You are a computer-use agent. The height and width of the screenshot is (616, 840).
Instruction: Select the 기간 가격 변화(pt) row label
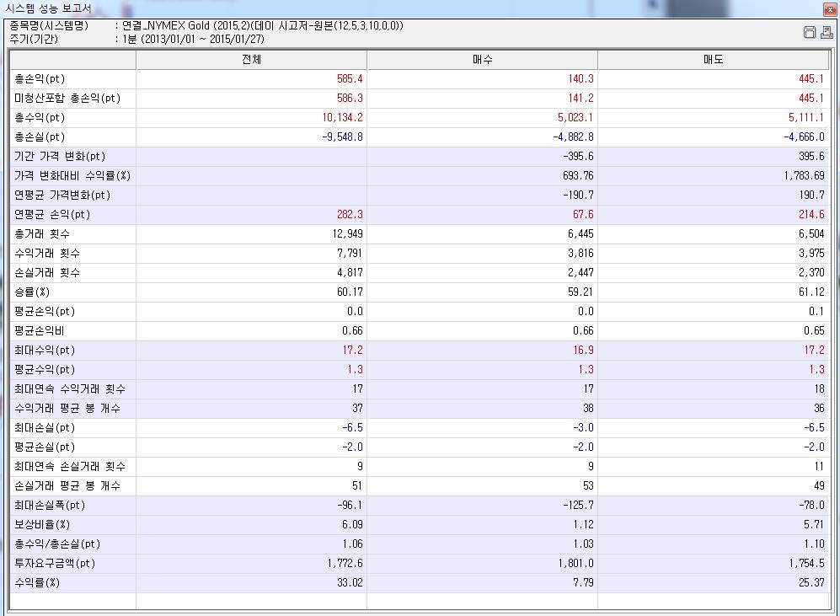[60, 157]
